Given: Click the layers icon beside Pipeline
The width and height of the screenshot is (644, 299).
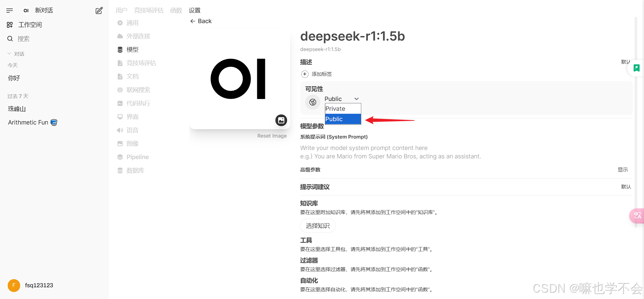Looking at the screenshot, I should 120,157.
